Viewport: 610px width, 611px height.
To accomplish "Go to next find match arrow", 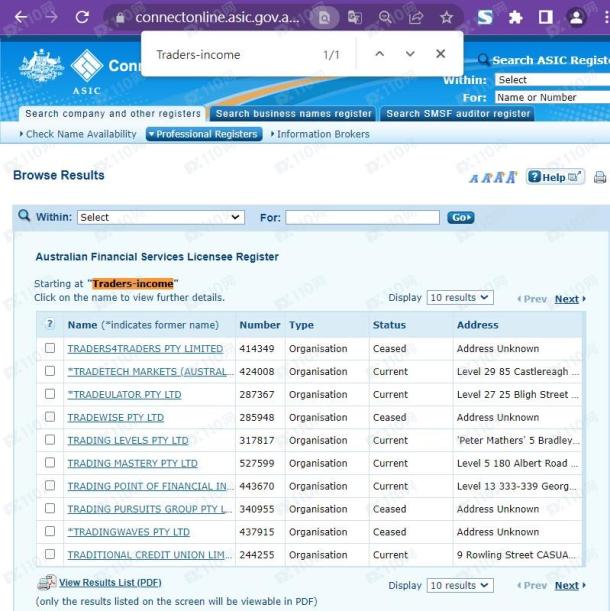I will 410,54.
